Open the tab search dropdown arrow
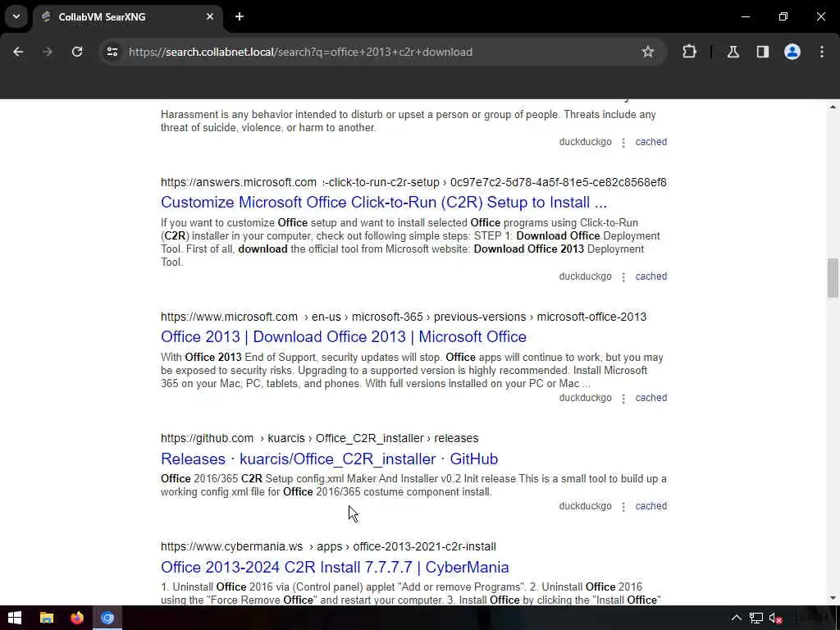Viewport: 840px width, 630px height. 16,16
